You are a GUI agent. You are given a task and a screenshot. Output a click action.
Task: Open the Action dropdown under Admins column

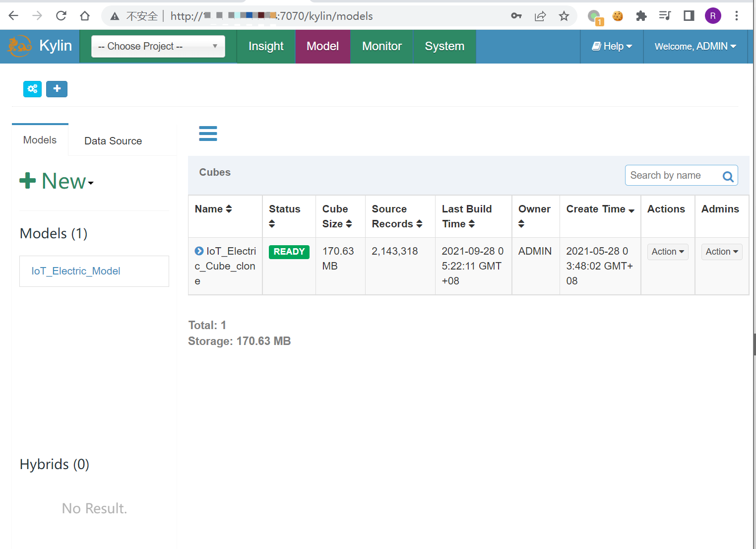click(721, 252)
